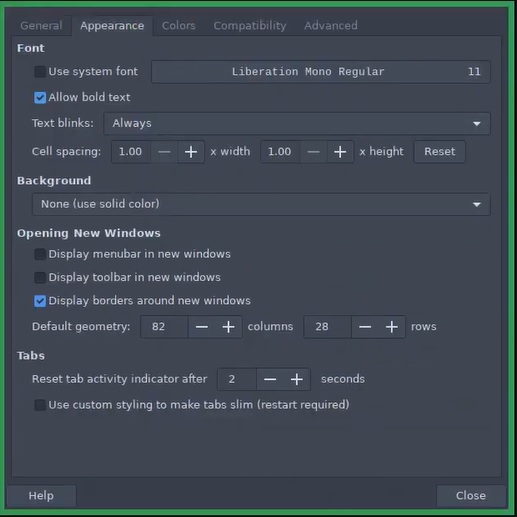Open Help for preferences
This screenshot has width=517, height=517.
41,496
